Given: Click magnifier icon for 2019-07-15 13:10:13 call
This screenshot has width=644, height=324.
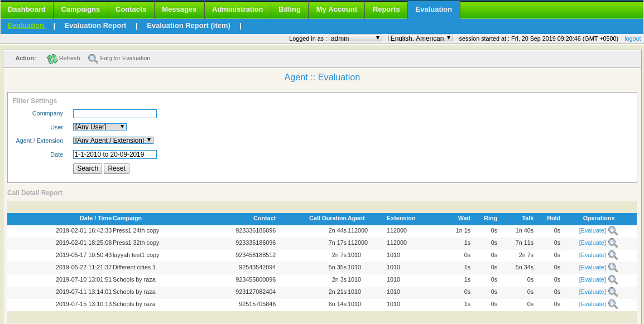Looking at the screenshot, I should (x=613, y=304).
